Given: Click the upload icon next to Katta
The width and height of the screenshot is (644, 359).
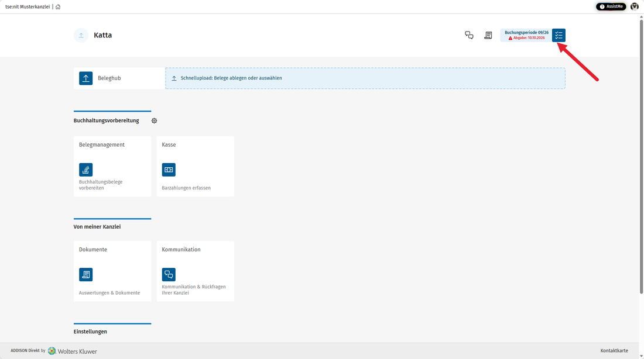Looking at the screenshot, I should tap(81, 35).
